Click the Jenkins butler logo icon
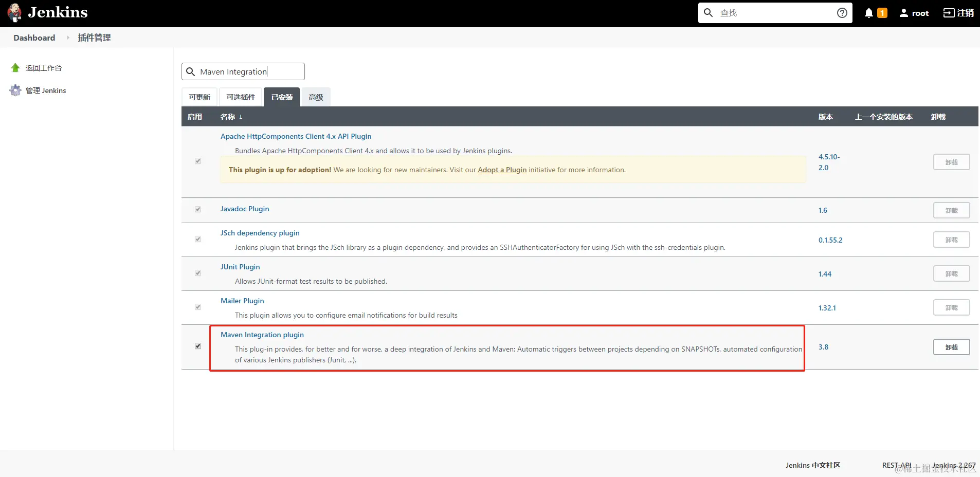This screenshot has width=980, height=477. point(14,13)
